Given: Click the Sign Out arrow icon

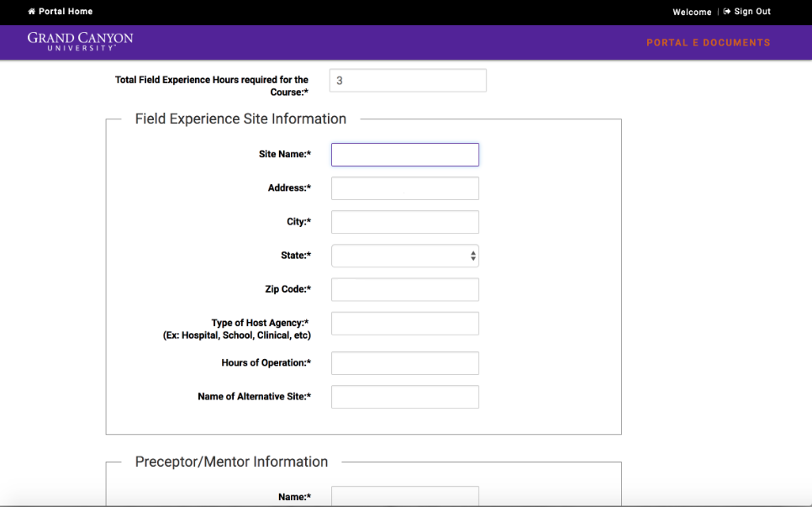Looking at the screenshot, I should tap(727, 12).
